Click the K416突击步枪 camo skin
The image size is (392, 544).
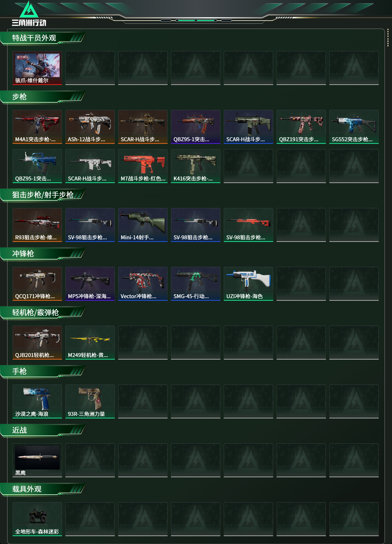(196, 166)
